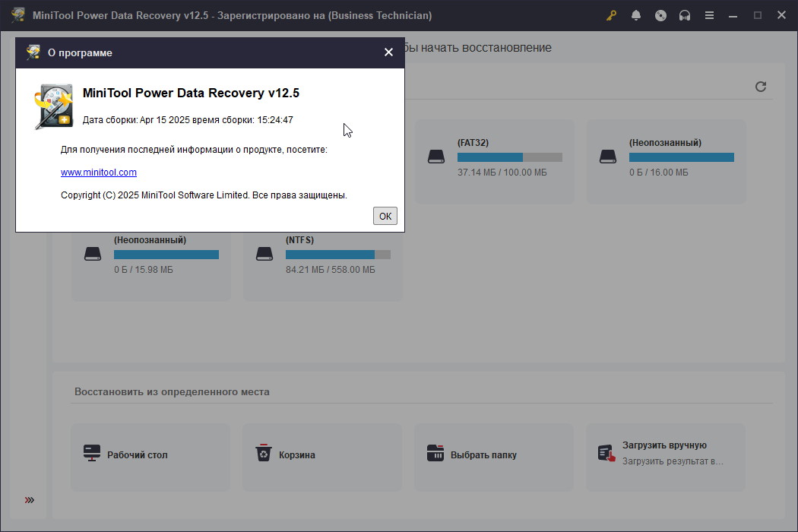
Task: Select the NTFS drive icon
Action: [x=264, y=254]
